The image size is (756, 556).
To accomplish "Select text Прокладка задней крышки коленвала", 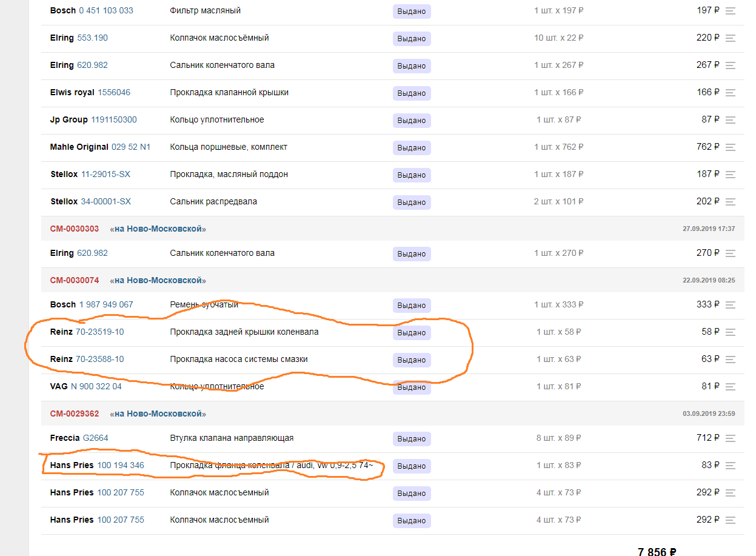I will [244, 332].
